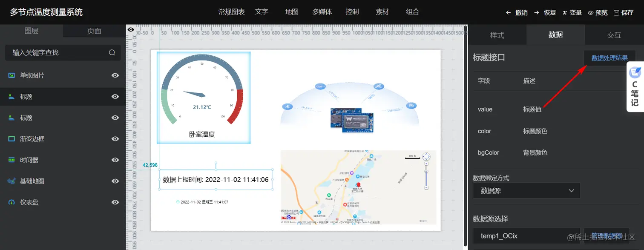The width and height of the screenshot is (644, 250).
Task: Click the 基础地图 layer map icon
Action: pos(11,181)
